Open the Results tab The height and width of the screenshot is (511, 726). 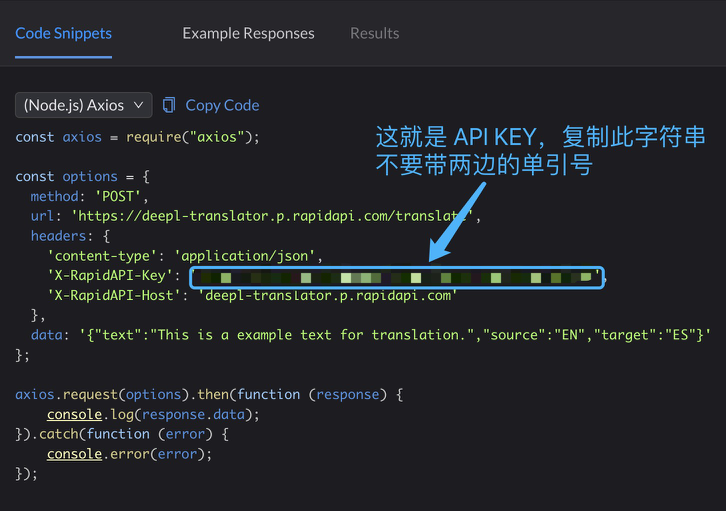coord(375,33)
